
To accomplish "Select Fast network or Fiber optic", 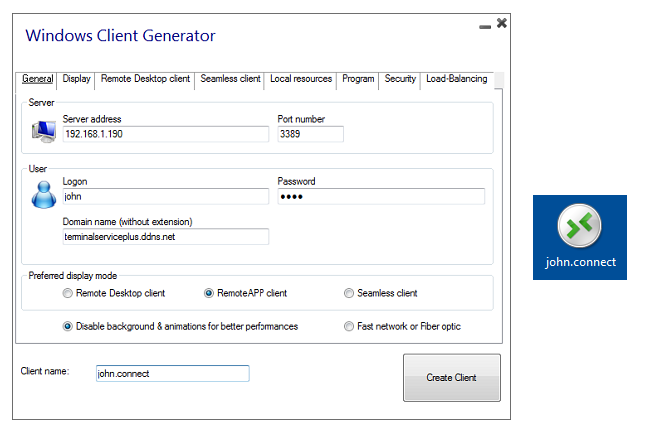I will coord(349,326).
